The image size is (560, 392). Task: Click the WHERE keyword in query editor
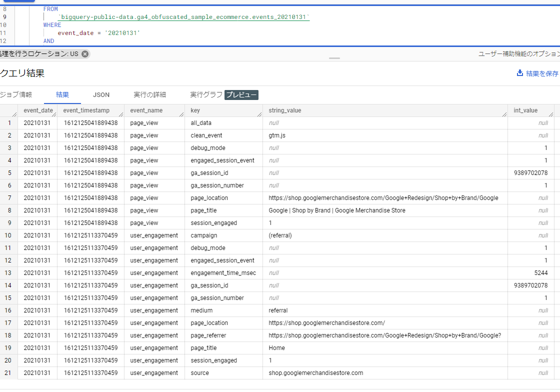52,25
